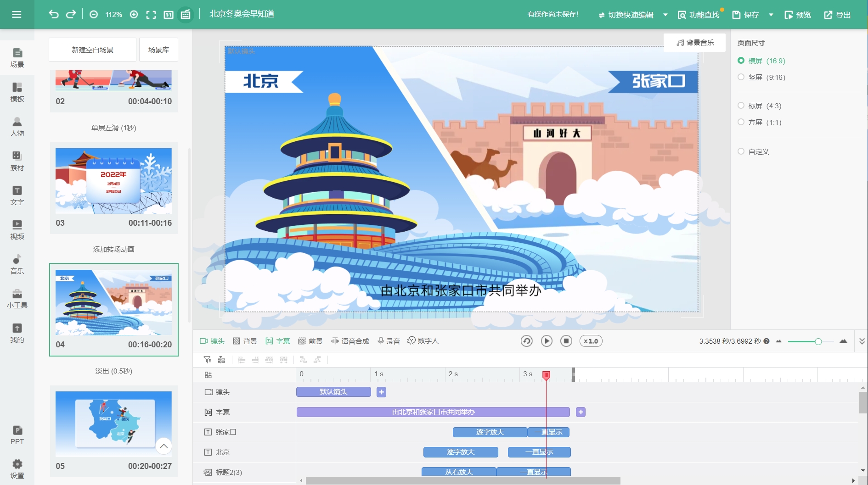Switch to 背景 background tab
Screen dimensions: 868x485
click(245, 341)
